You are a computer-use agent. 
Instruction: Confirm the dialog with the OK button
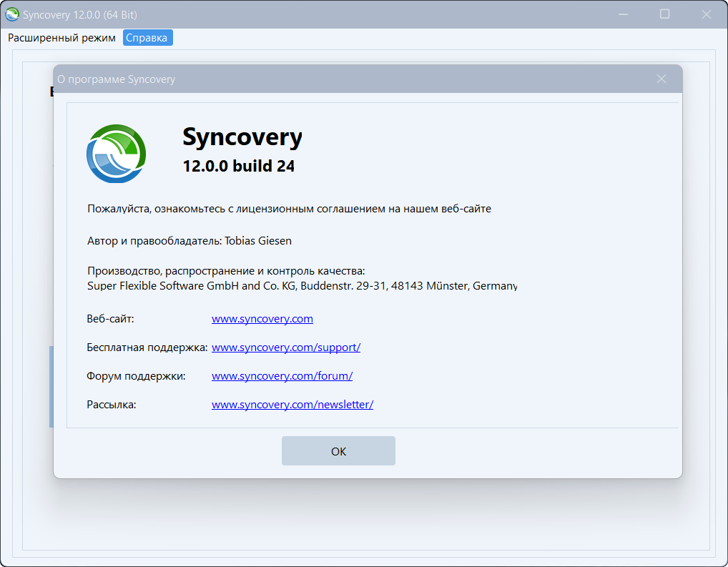tap(338, 451)
